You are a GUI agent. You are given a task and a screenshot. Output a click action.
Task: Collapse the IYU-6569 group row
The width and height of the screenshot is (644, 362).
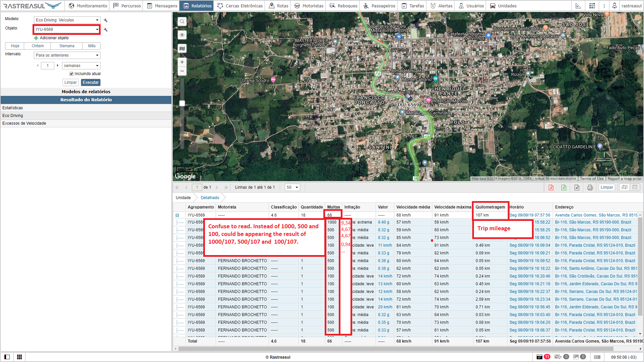coord(177,215)
